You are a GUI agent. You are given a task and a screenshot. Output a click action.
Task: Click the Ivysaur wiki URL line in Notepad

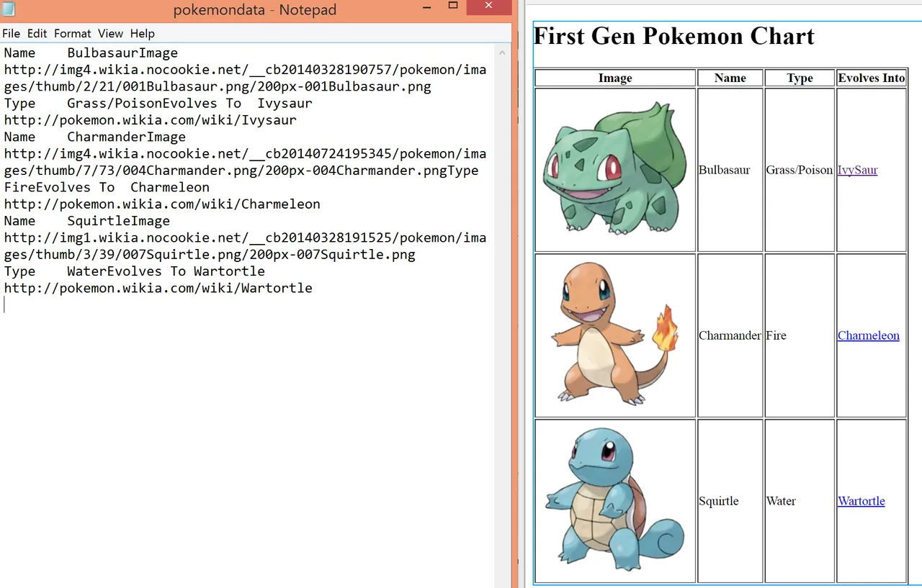point(150,120)
